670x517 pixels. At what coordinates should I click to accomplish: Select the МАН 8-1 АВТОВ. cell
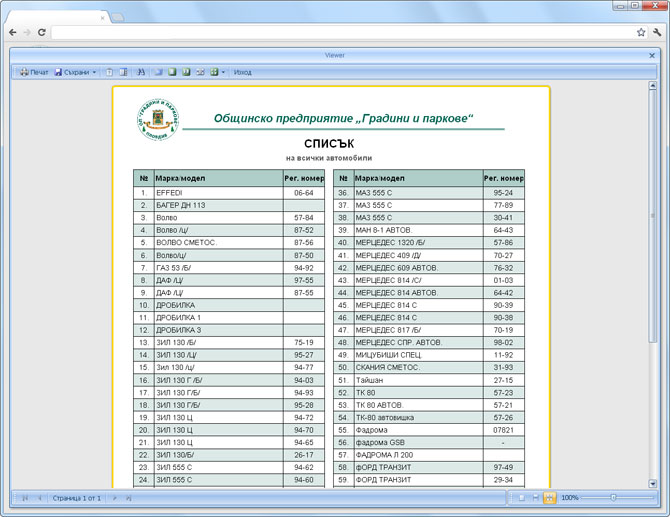[x=419, y=230]
